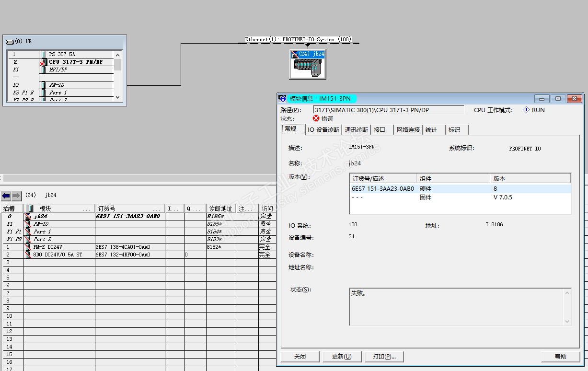This screenshot has height=371, width=588.
Task: Select the 6ES7 151-3AA23-0AB0 hardware version row
Action: pos(461,189)
